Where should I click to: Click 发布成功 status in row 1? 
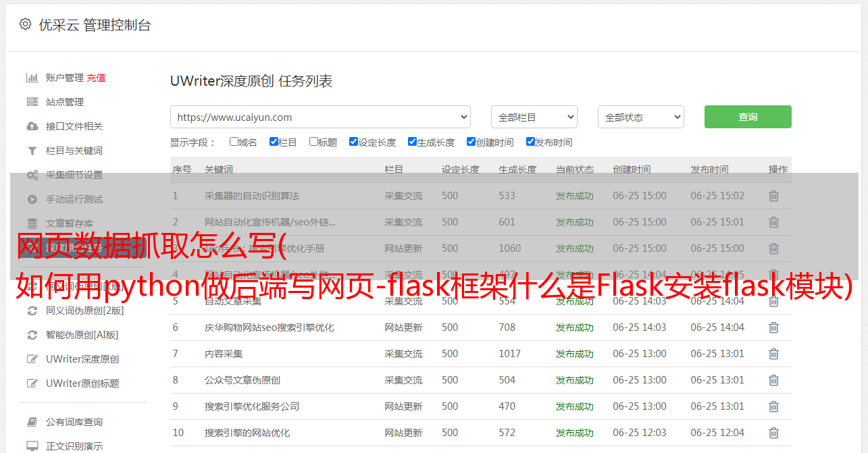point(575,196)
